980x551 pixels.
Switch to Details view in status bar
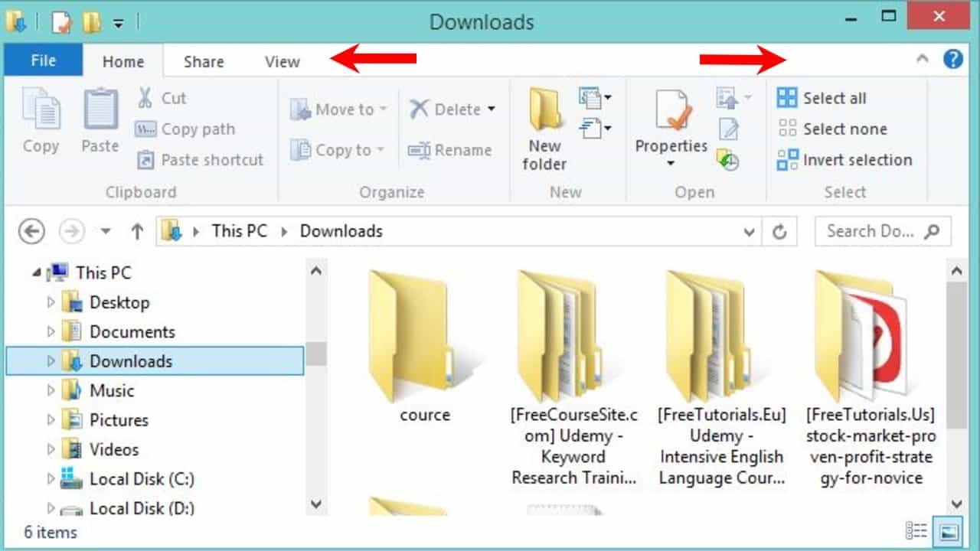[916, 531]
